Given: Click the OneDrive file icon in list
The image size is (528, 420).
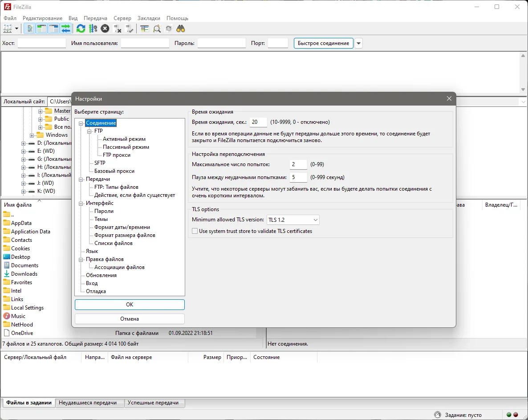Looking at the screenshot, I should pyautogui.click(x=6, y=333).
